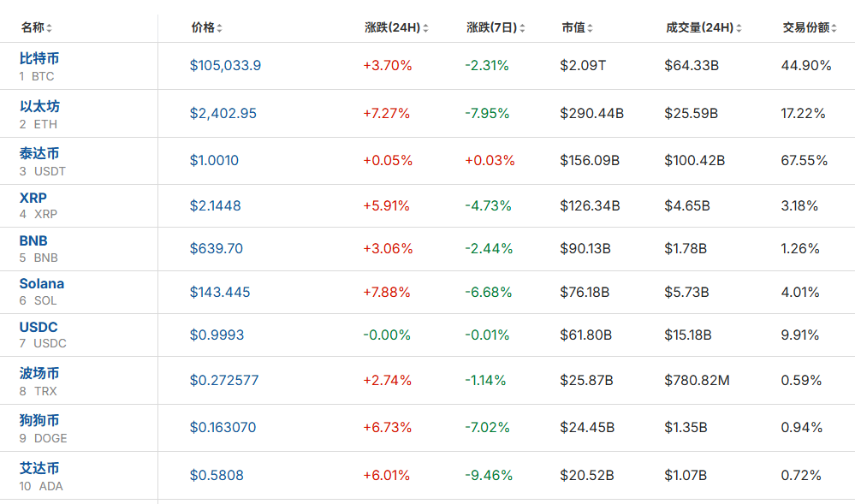The image size is (855, 504).
Task: Open the 艾达币 ADA page
Action: pyautogui.click(x=39, y=469)
